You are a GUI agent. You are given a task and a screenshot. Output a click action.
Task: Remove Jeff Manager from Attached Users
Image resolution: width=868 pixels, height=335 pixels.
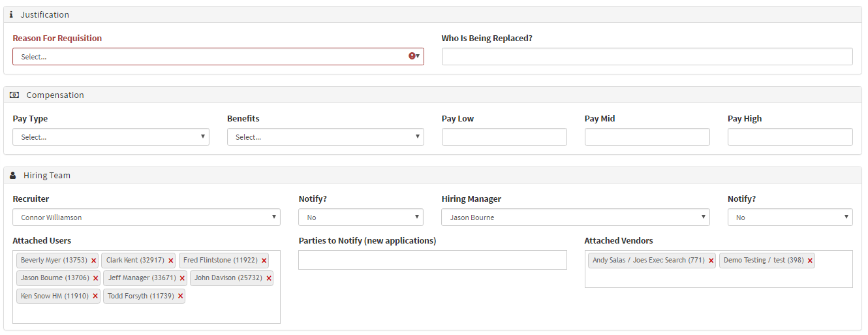pos(182,278)
